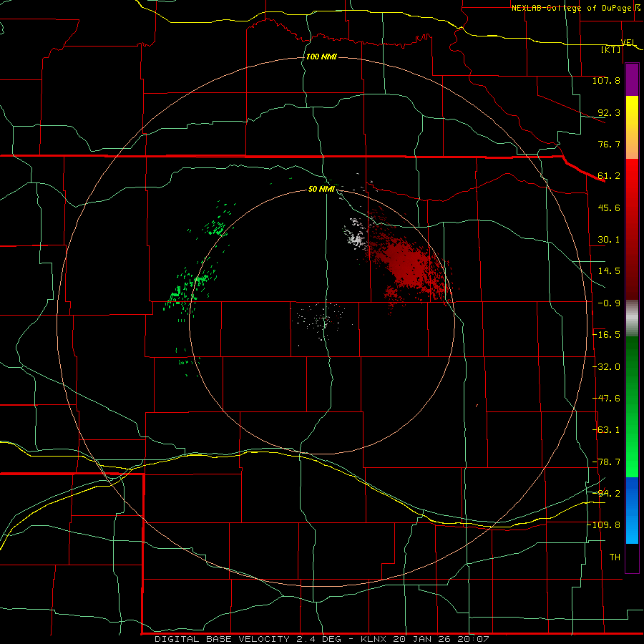This screenshot has height=644, width=644.
Task: Click the 107.8 velocity scale value
Action: click(606, 80)
